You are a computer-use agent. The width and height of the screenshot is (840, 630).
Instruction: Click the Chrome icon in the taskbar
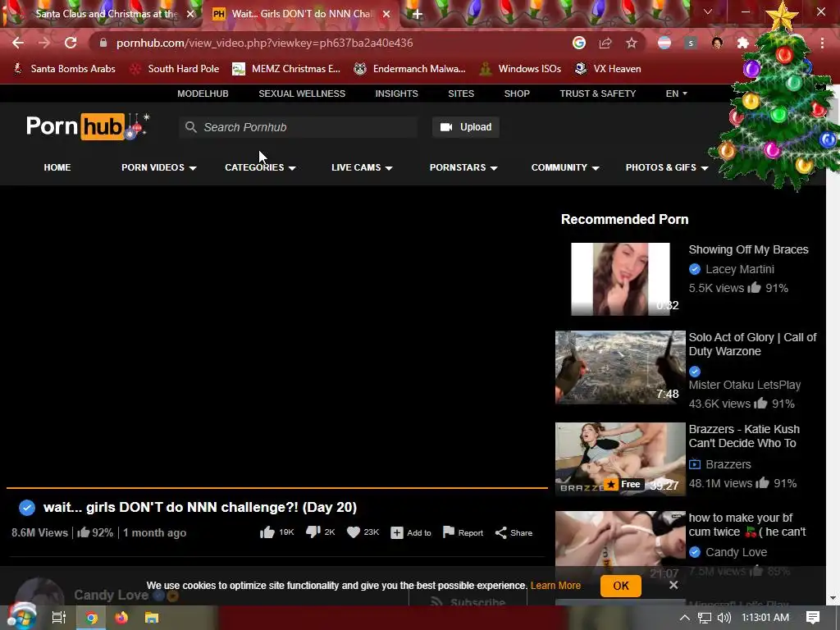coord(92,618)
